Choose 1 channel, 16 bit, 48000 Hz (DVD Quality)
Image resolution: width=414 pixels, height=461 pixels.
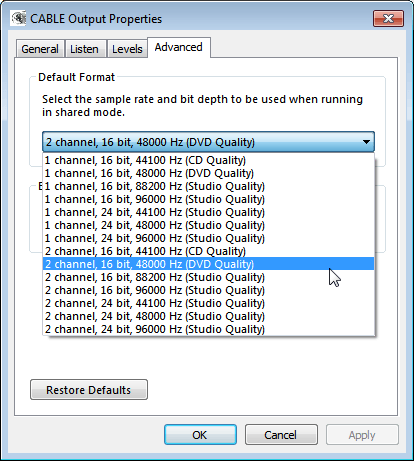coord(209,173)
